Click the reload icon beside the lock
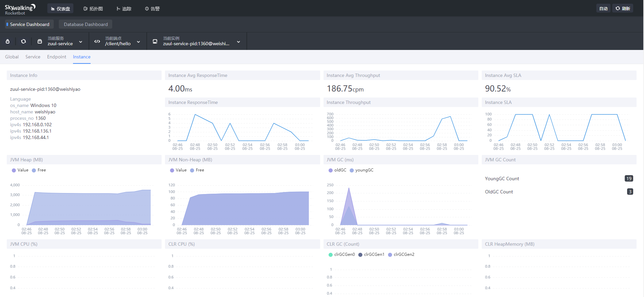This screenshot has height=297, width=644. pyautogui.click(x=23, y=42)
